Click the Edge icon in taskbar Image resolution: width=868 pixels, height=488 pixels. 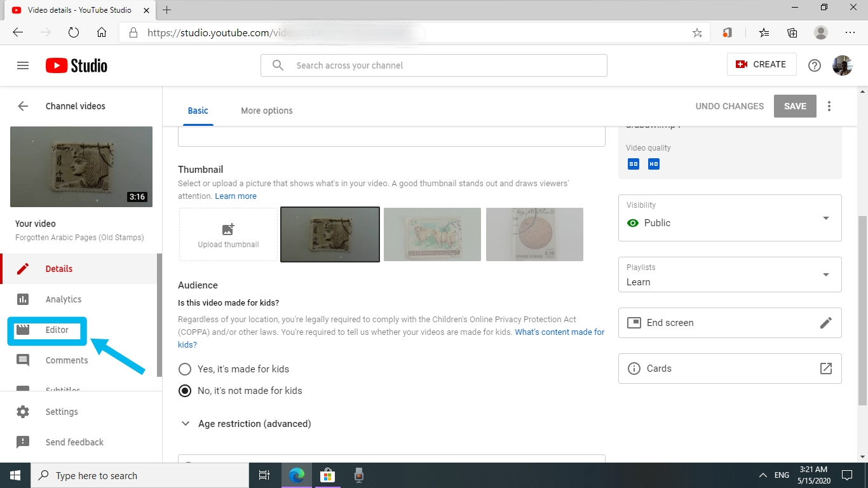pos(297,475)
